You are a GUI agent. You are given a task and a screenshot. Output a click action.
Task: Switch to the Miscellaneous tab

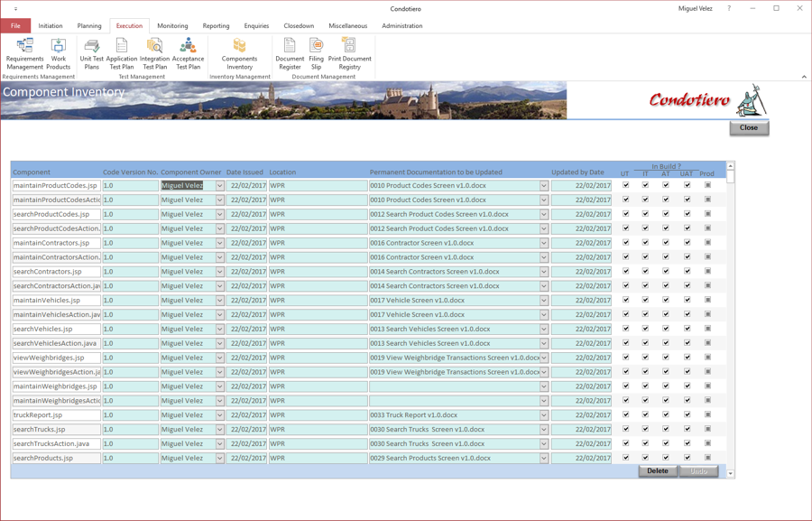[x=348, y=26]
